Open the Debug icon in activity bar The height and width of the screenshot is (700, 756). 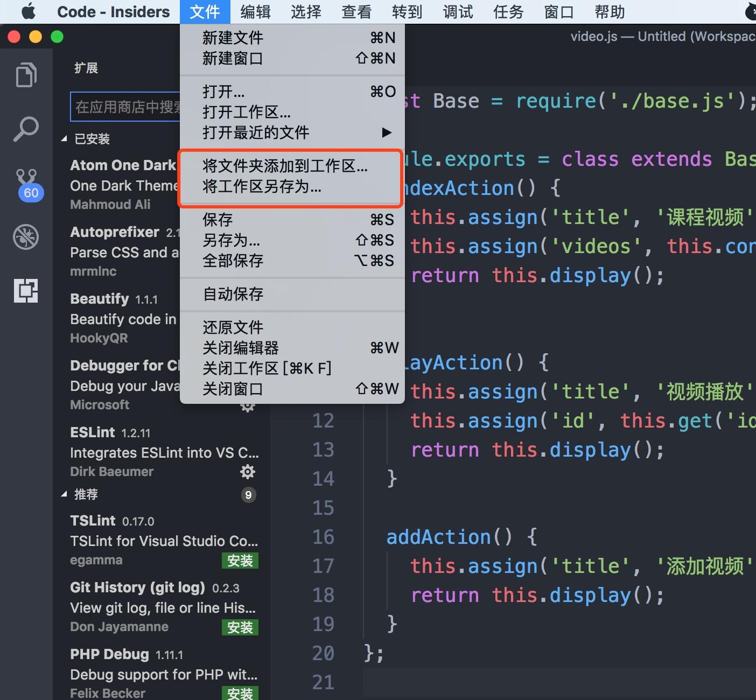point(26,237)
